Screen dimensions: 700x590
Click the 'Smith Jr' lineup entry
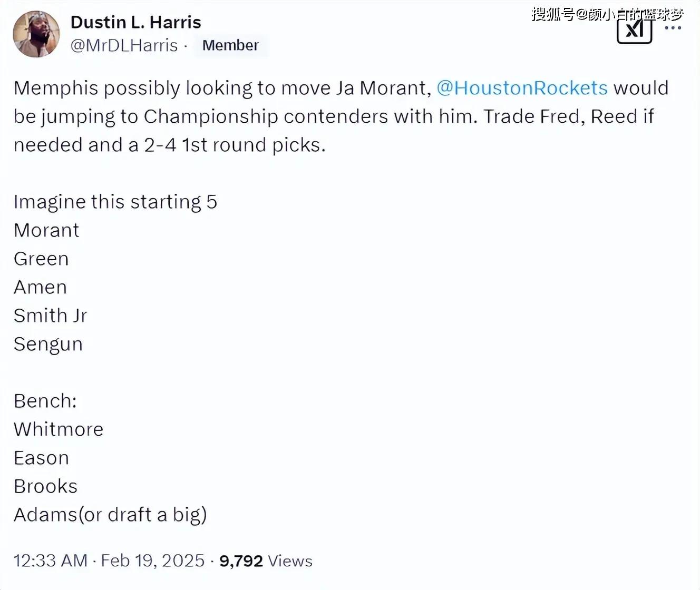point(50,316)
